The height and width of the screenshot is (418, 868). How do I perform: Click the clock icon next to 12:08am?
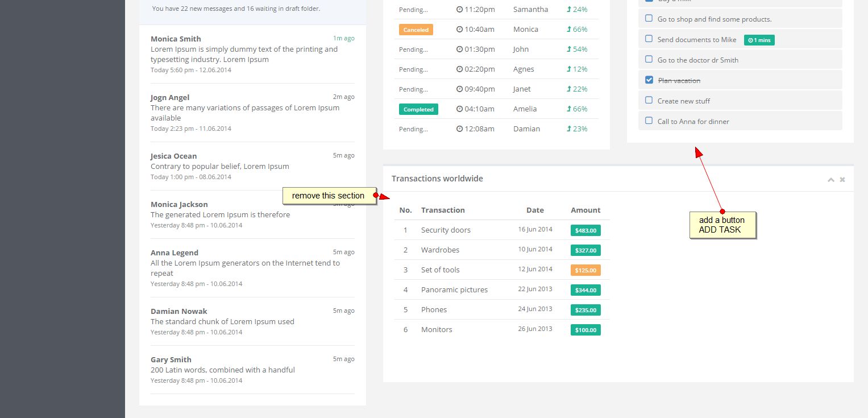click(459, 129)
